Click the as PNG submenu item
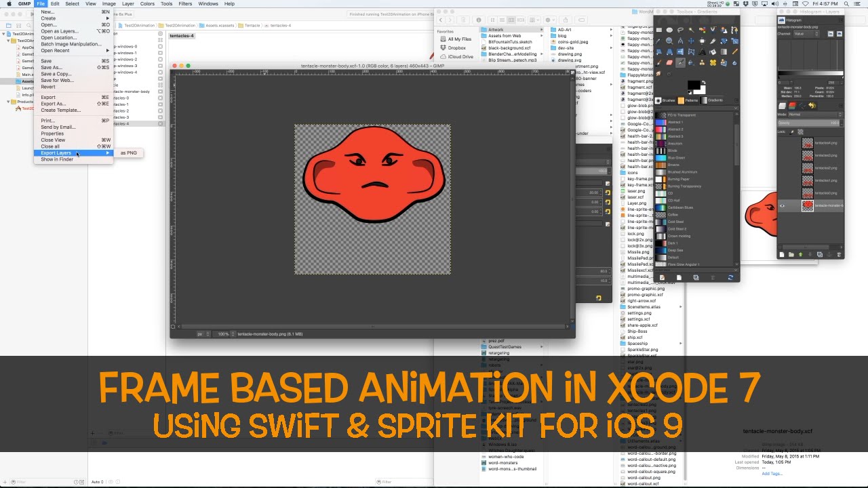The width and height of the screenshot is (868, 488). click(129, 152)
